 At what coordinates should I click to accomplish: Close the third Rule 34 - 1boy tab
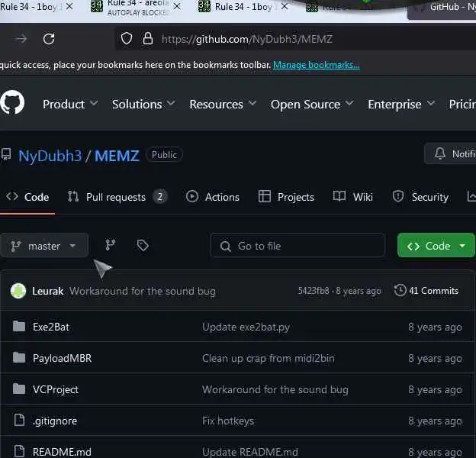point(285,6)
